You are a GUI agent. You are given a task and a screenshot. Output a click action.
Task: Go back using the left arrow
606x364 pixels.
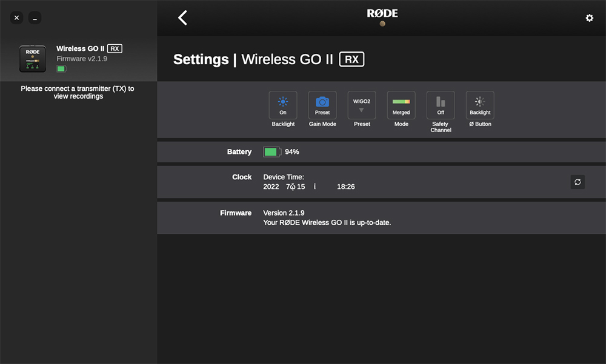[x=182, y=18]
